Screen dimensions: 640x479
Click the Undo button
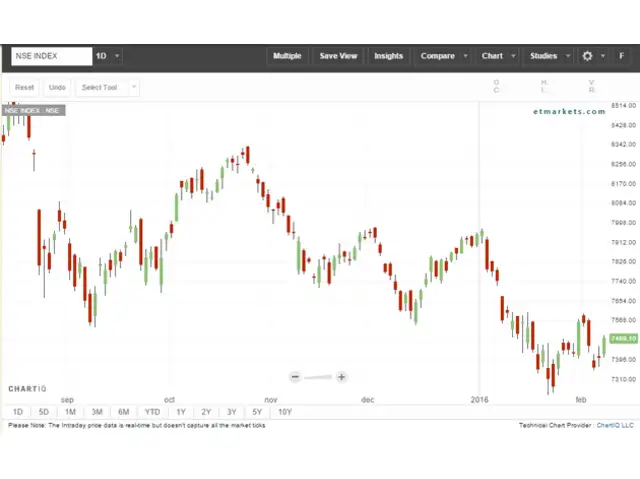pyautogui.click(x=57, y=87)
